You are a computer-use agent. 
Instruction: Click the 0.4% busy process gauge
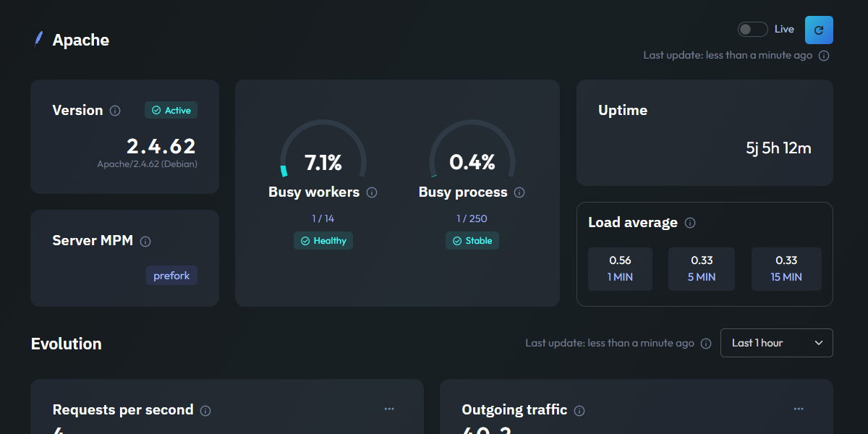472,150
